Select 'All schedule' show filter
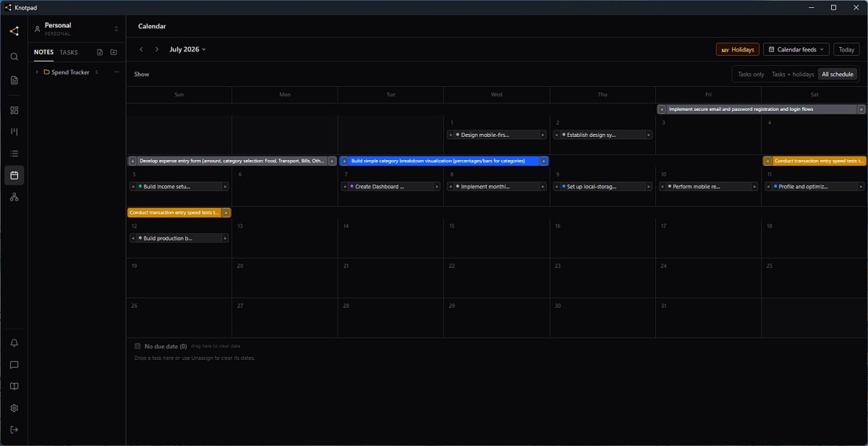This screenshot has width=868, height=446. (837, 74)
